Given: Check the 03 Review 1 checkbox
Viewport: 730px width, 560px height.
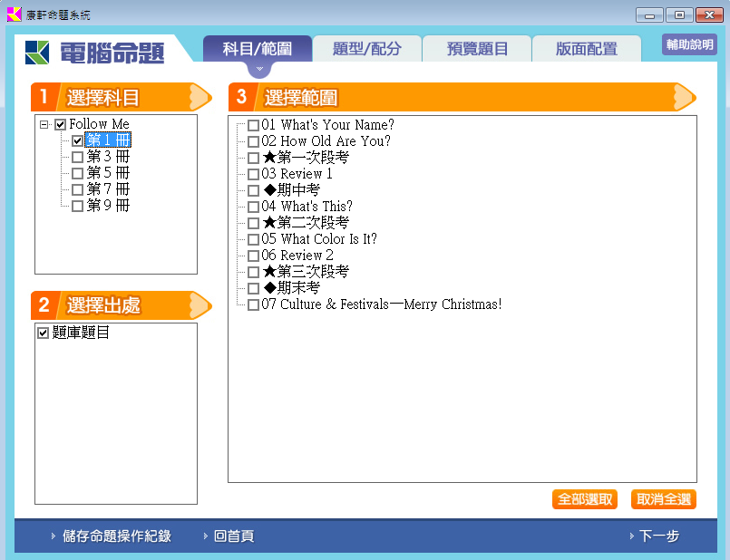Looking at the screenshot, I should point(253,174).
